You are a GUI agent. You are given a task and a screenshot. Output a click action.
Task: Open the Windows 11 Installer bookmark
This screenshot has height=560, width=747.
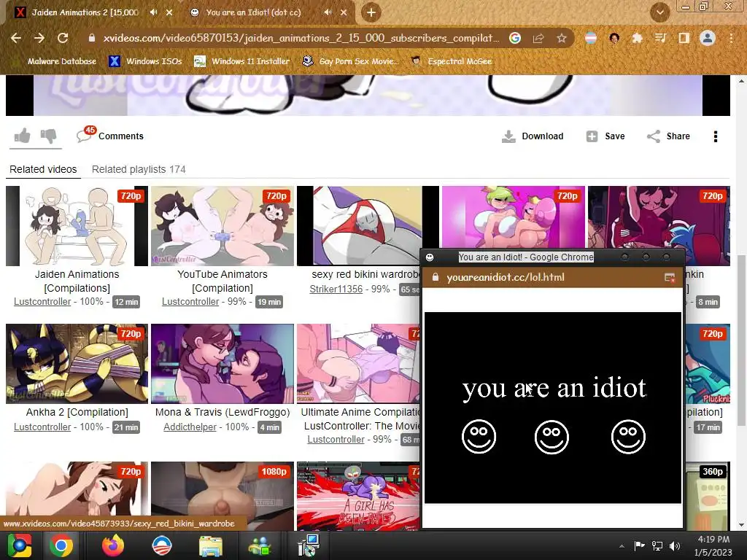coord(242,61)
